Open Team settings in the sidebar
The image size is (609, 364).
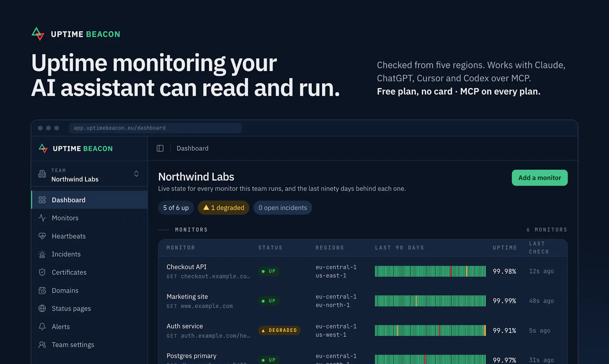(x=89, y=345)
